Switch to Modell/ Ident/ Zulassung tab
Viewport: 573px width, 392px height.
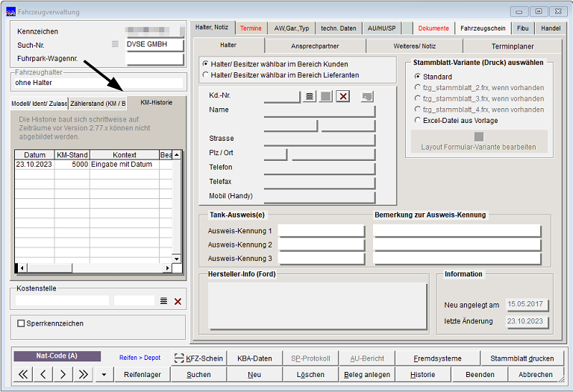coord(39,104)
